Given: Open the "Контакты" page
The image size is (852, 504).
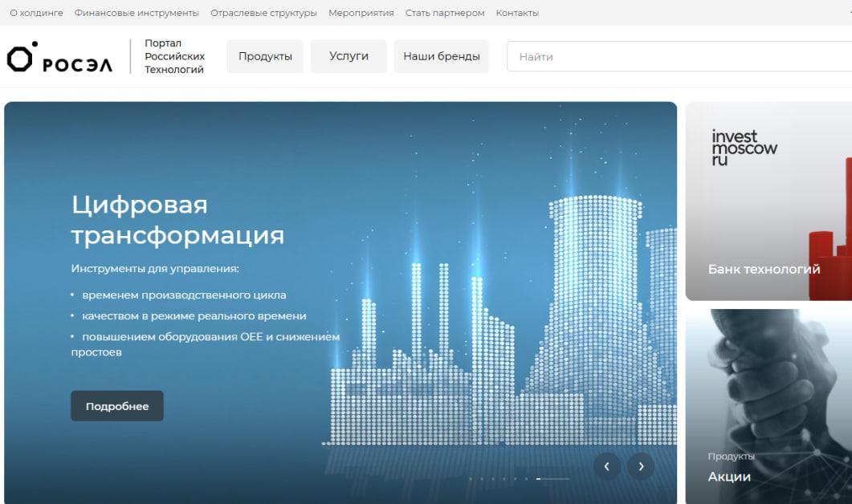Looking at the screenshot, I should tap(518, 12).
